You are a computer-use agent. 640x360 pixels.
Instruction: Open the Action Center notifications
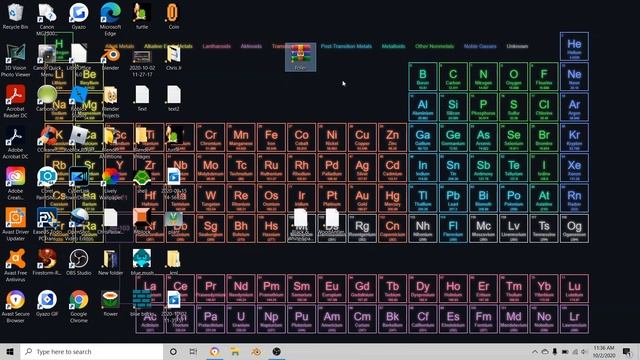coord(627,351)
